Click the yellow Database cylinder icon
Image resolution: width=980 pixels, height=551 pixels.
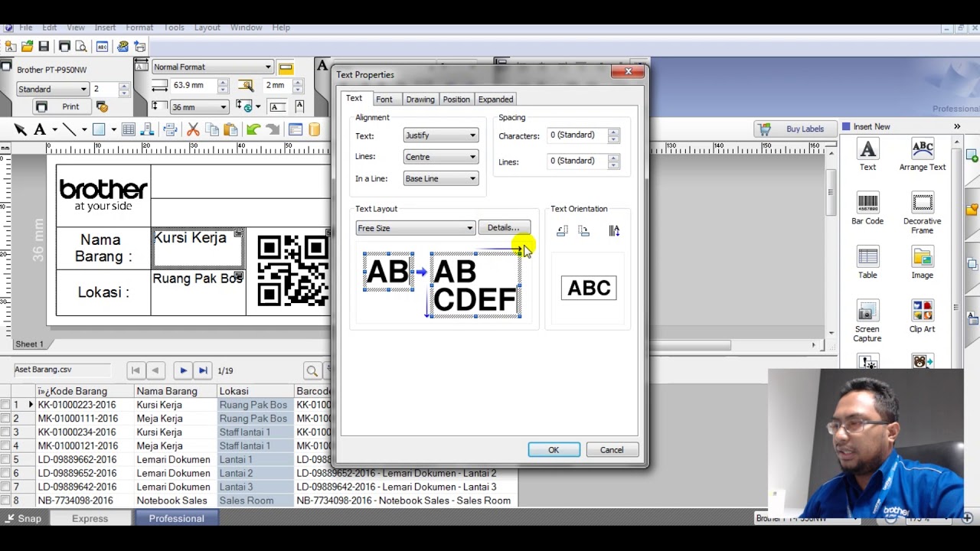pyautogui.click(x=314, y=129)
